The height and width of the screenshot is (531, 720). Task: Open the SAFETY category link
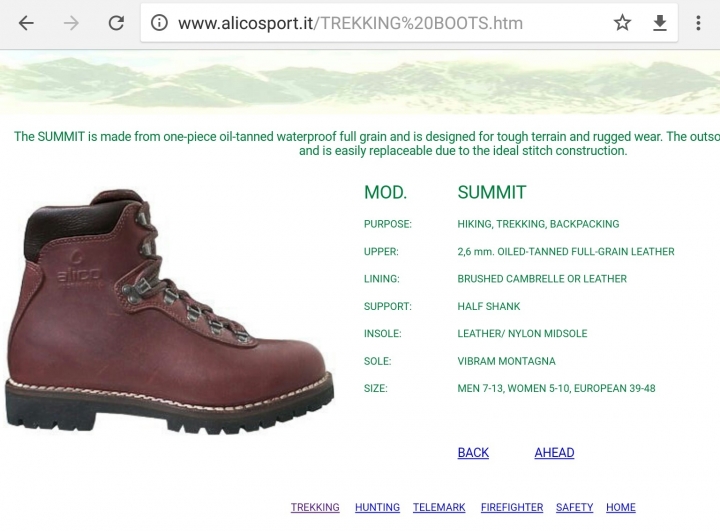click(574, 507)
